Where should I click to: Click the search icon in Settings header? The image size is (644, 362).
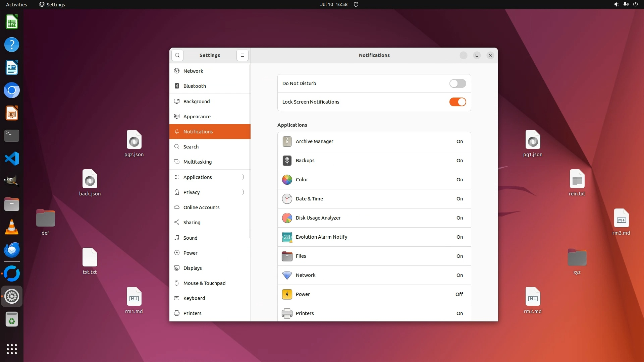click(177, 55)
